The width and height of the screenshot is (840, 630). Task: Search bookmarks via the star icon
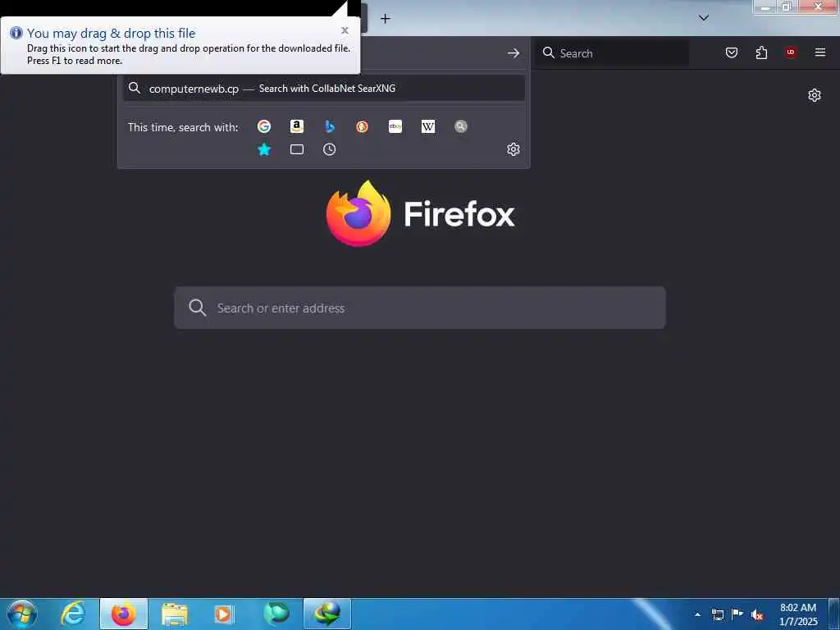point(264,149)
